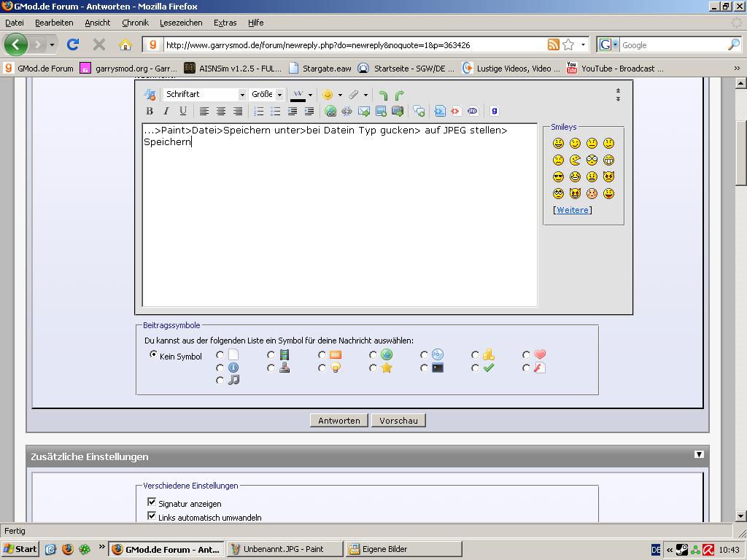Open the Größe font size dropdown
Viewport: 747px width, 560px height.
266,95
